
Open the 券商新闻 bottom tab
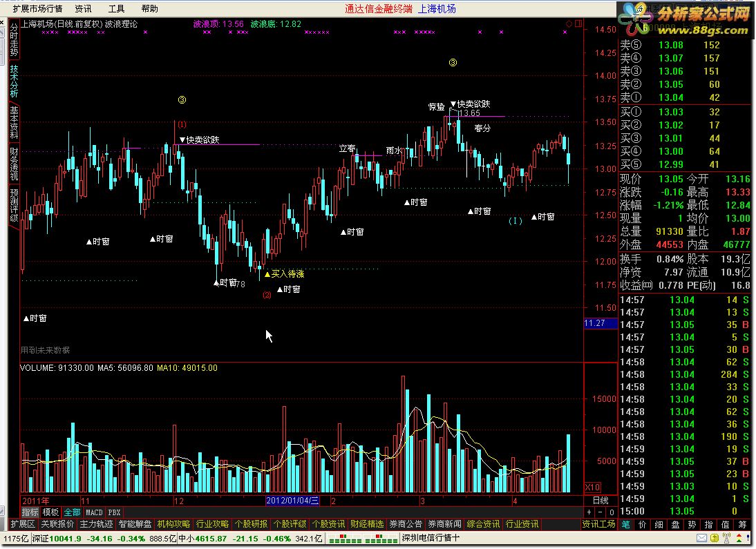pyautogui.click(x=444, y=524)
